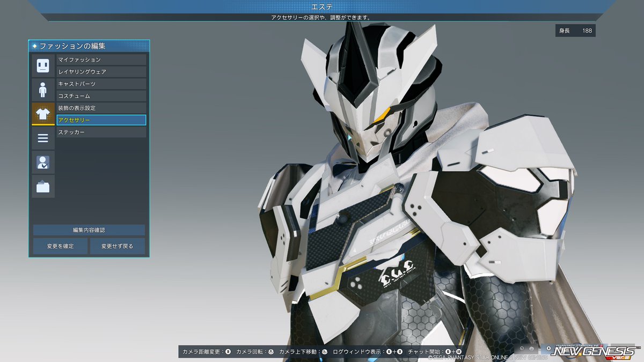The height and width of the screenshot is (362, 644).
Task: Click the カメラ距離変更 control hint
Action: [x=207, y=352]
